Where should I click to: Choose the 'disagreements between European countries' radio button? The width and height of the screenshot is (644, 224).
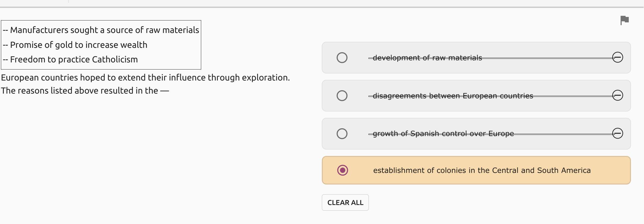click(x=342, y=96)
